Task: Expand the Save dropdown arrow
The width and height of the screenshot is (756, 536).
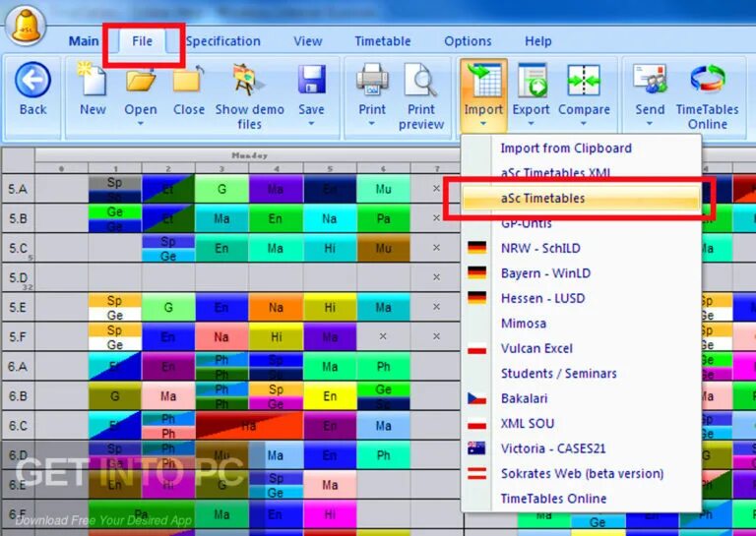Action: tap(311, 124)
